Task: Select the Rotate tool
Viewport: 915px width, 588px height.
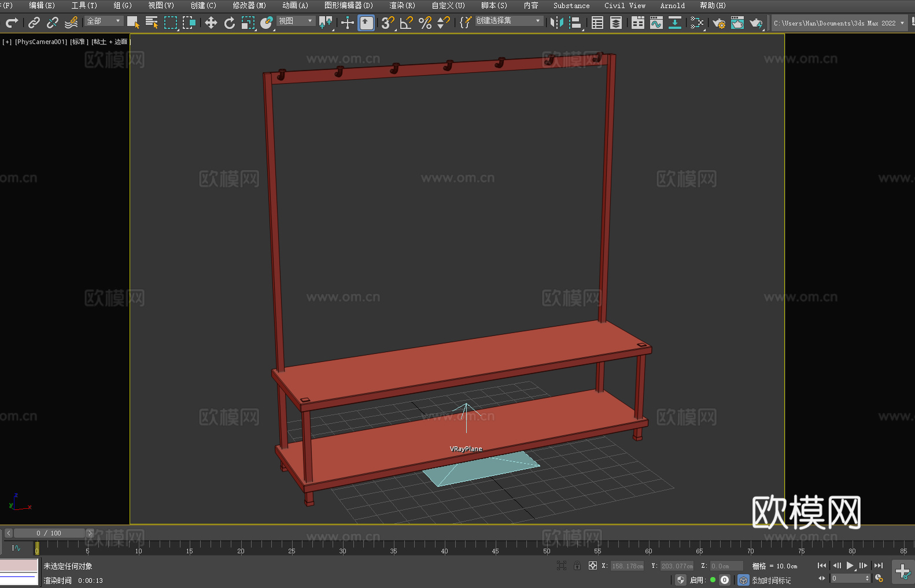Action: click(230, 23)
